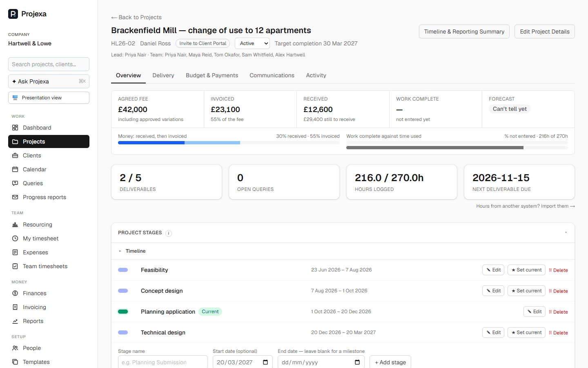This screenshot has width=588, height=368.
Task: Open Invoicing in the sidebar
Action: (49, 307)
